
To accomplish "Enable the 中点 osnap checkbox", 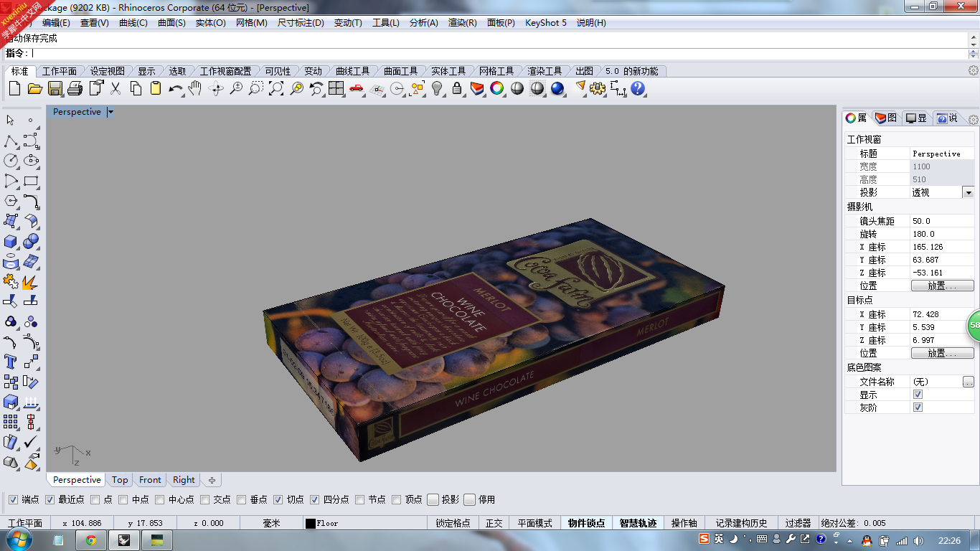I will pyautogui.click(x=123, y=499).
